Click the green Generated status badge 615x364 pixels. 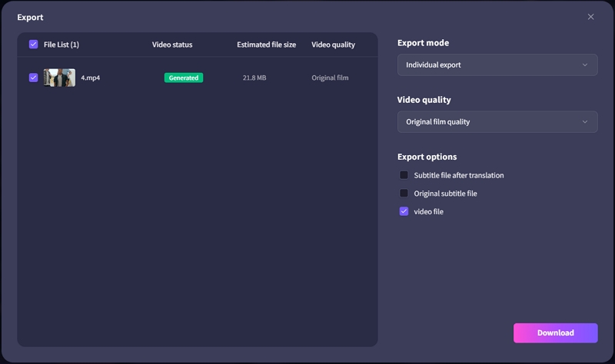(184, 78)
